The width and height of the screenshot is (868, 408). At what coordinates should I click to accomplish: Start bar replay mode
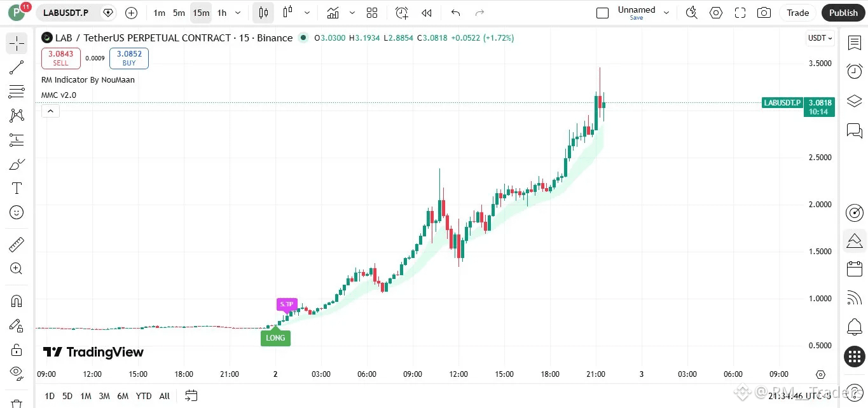(427, 13)
